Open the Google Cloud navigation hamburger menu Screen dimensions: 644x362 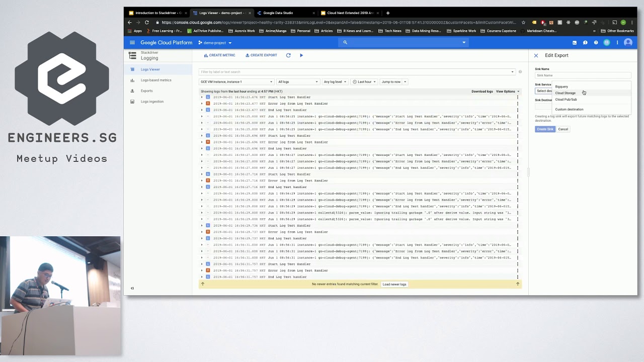click(132, 43)
